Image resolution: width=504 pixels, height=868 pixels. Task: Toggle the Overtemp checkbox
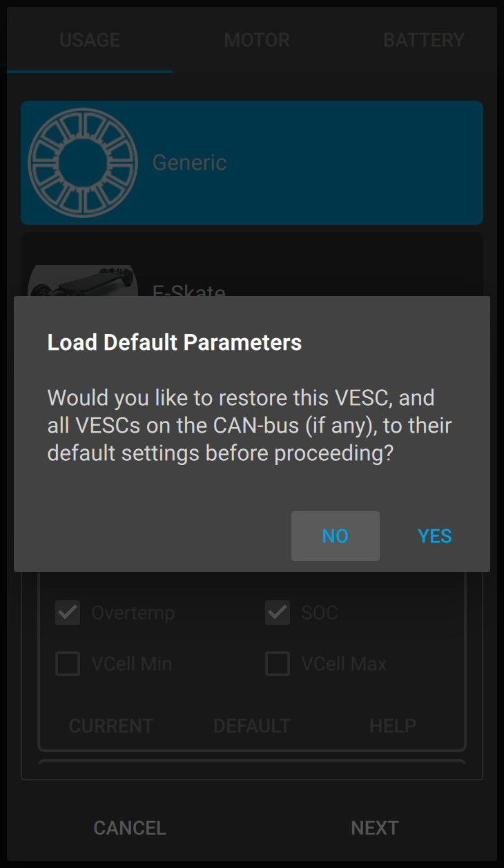pyautogui.click(x=68, y=613)
